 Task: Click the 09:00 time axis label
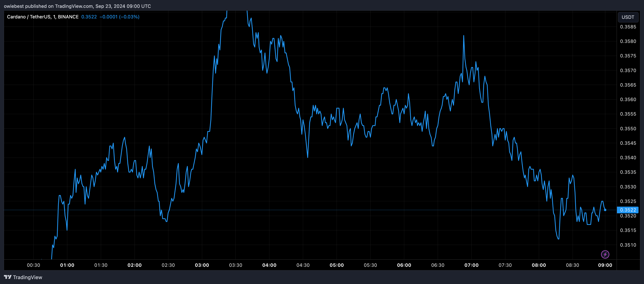605,265
